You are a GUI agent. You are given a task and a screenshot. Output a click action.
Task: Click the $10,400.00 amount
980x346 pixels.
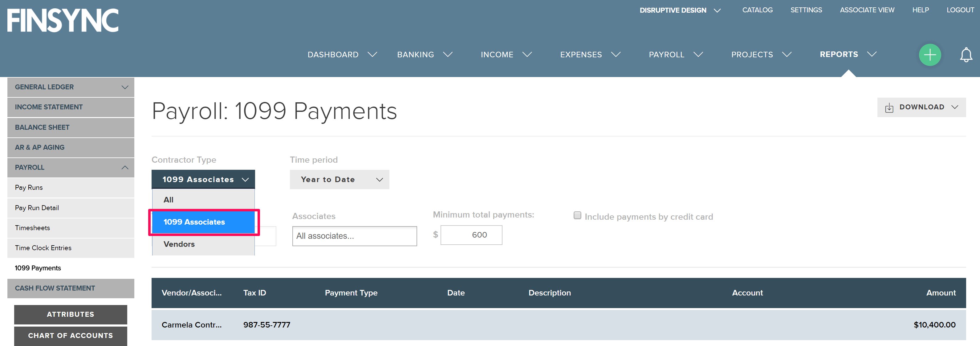point(934,325)
